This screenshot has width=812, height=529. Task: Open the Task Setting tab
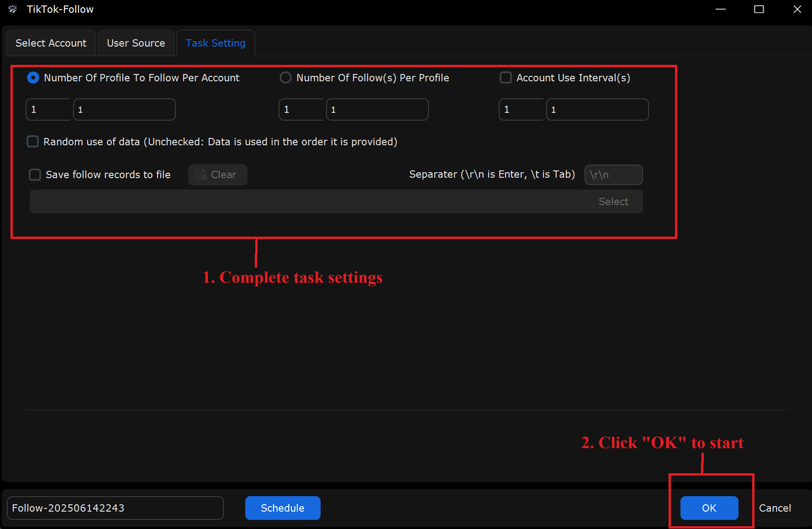216,43
